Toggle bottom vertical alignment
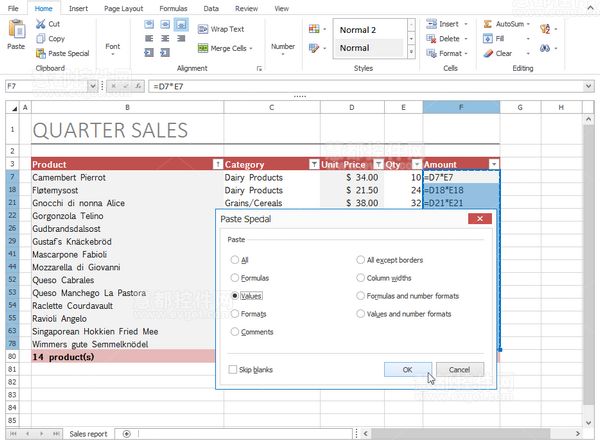 click(181, 24)
